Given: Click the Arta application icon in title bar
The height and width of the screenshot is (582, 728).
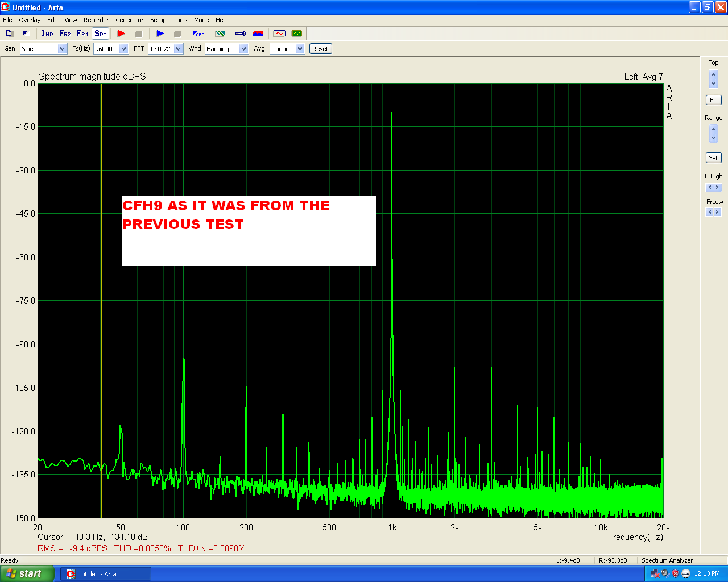Looking at the screenshot, I should point(6,7).
